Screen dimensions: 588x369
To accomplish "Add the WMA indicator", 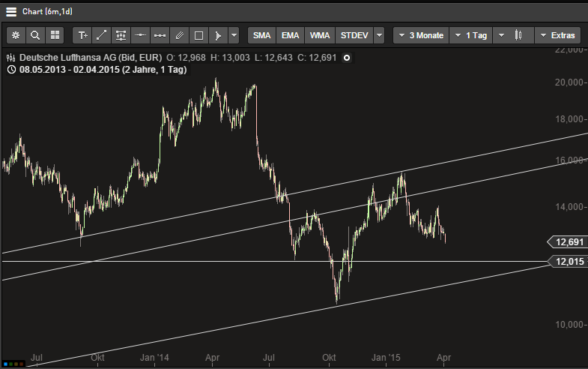I will click(319, 35).
